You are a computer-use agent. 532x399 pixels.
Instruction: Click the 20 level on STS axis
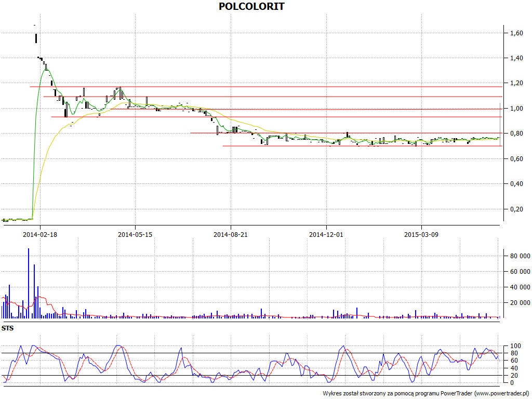pos(514,376)
